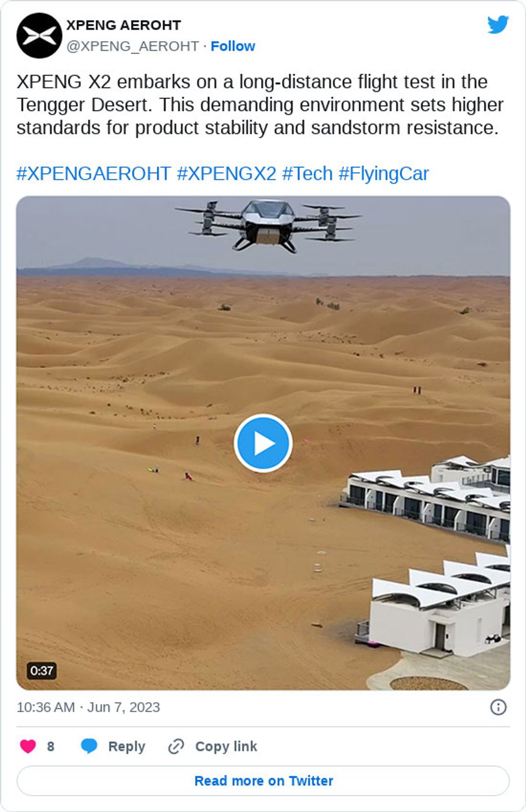Click the Reply text label
Image resolution: width=526 pixels, height=812 pixels.
127,746
